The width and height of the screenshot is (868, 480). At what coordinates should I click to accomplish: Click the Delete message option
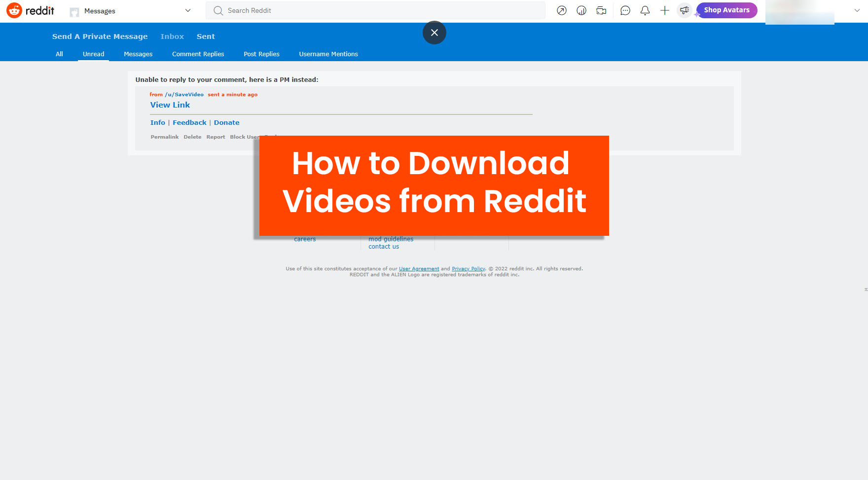point(192,137)
